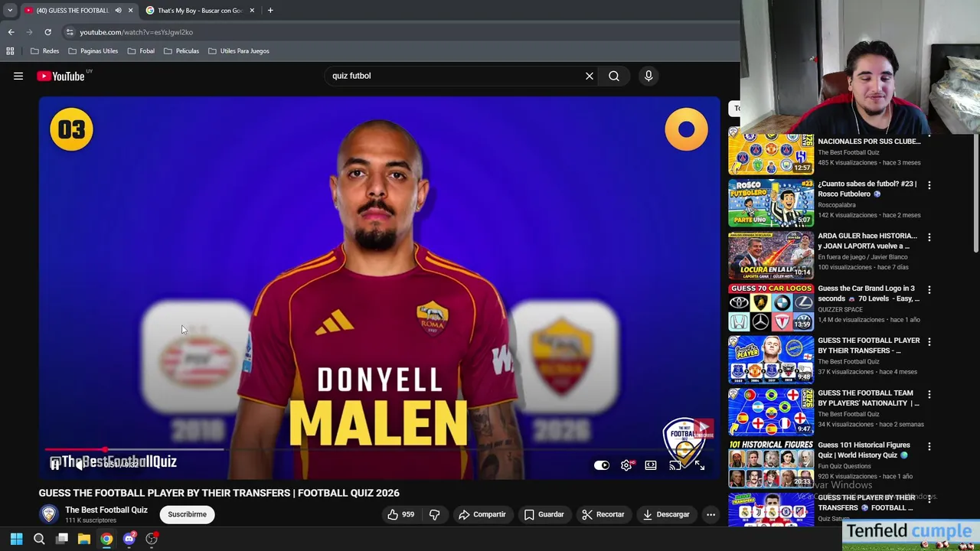Viewport: 980px width, 551px height.
Task: Open the Fobal bookmark folder
Action: point(141,51)
